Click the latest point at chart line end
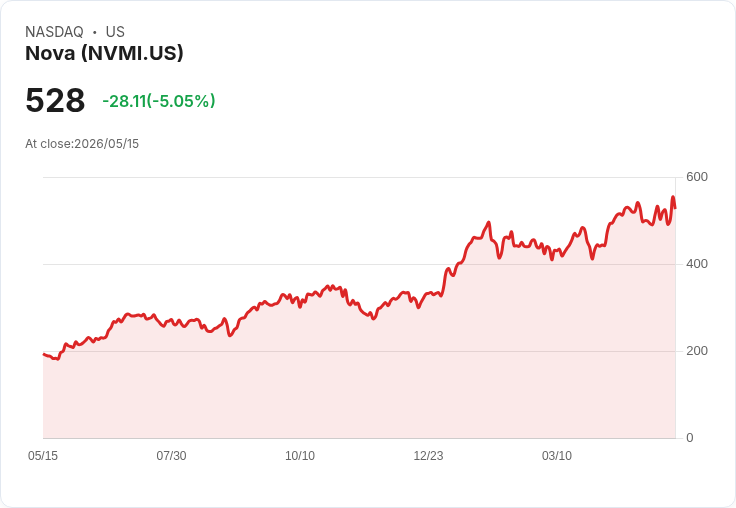 (675, 208)
